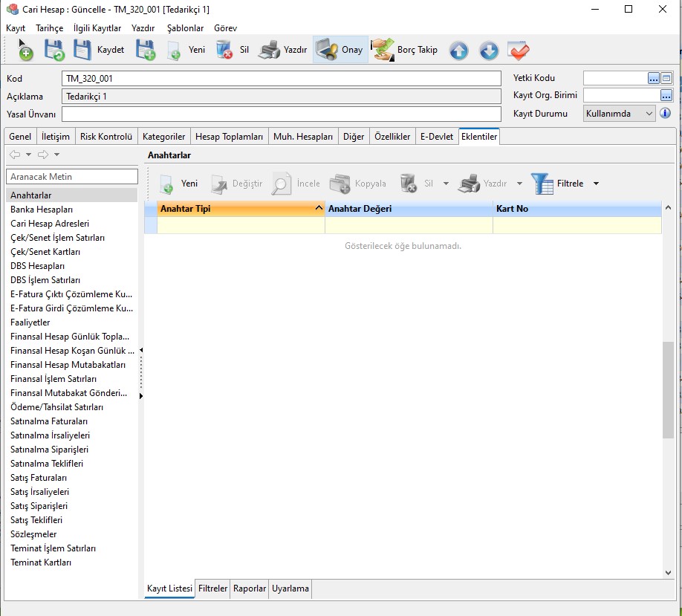This screenshot has width=682, height=616.
Task: Click the red checkmark icon in main toolbar
Action: pos(518,51)
